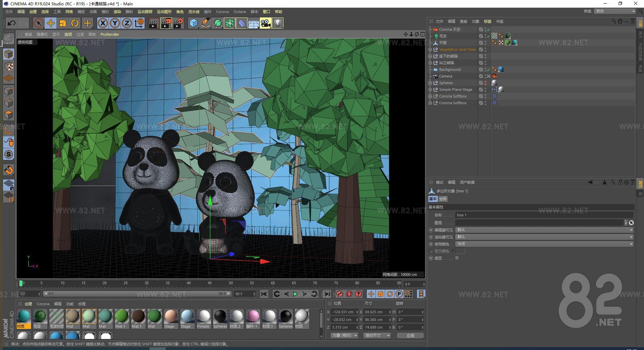Expand the Vegetation and Trees group
The image size is (644, 350).
430,49
